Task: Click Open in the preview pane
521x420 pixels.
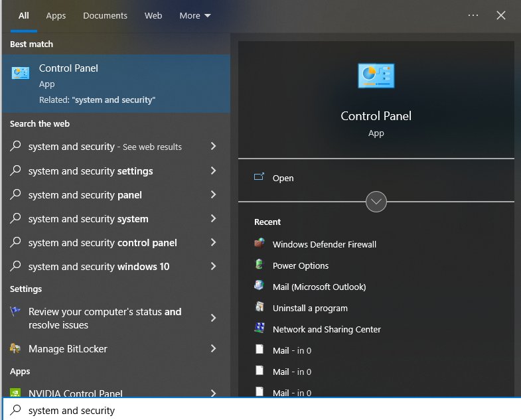Action: pos(283,178)
